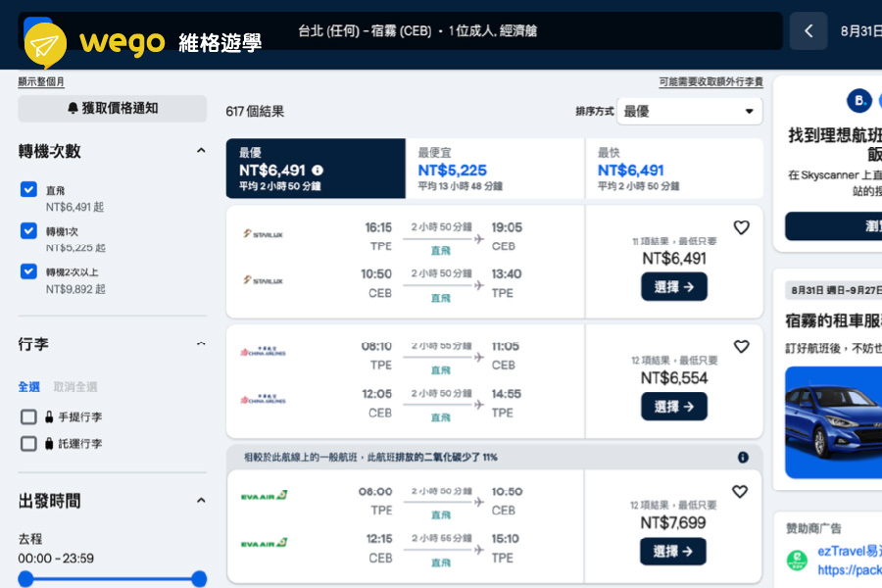
Task: Click left handle of 去程 time slider
Action: [25, 579]
